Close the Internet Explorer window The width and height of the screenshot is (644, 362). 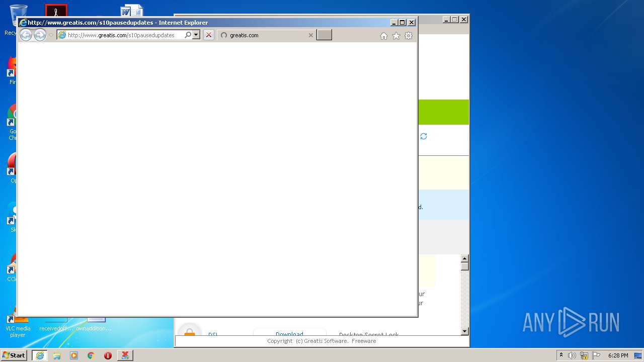click(412, 22)
